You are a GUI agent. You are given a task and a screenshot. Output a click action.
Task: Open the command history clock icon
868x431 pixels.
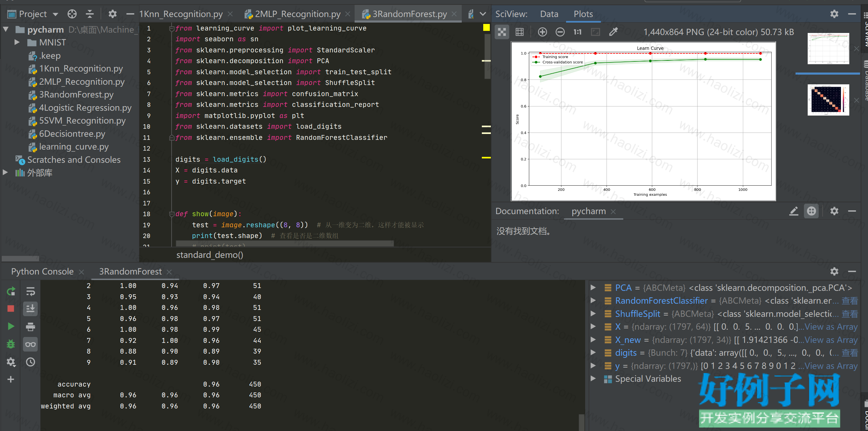31,362
